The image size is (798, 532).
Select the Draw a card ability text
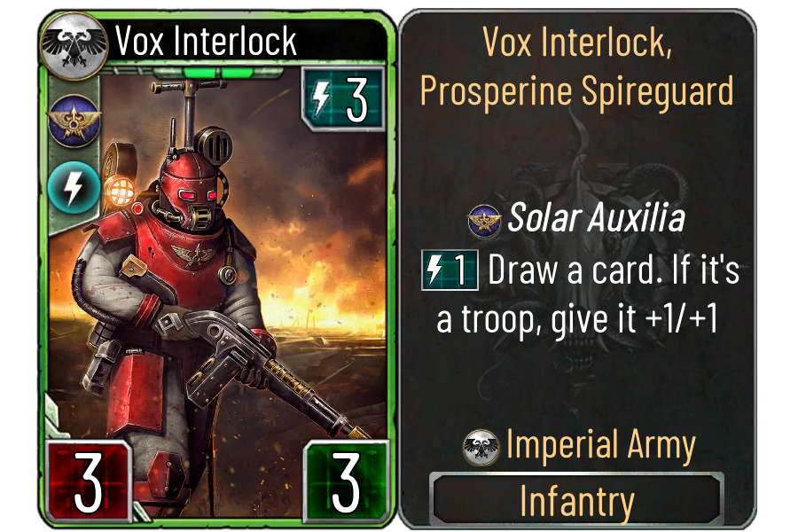(x=588, y=293)
